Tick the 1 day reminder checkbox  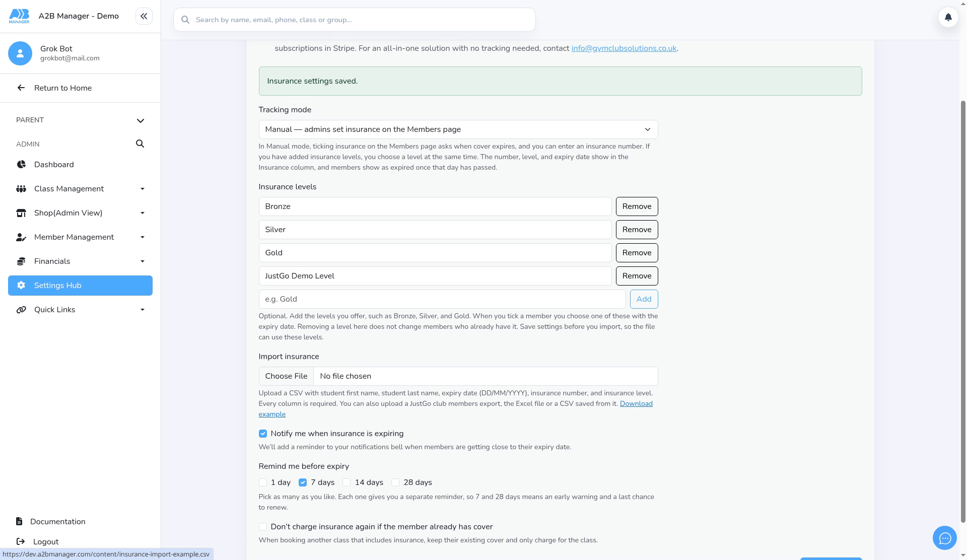pos(263,482)
